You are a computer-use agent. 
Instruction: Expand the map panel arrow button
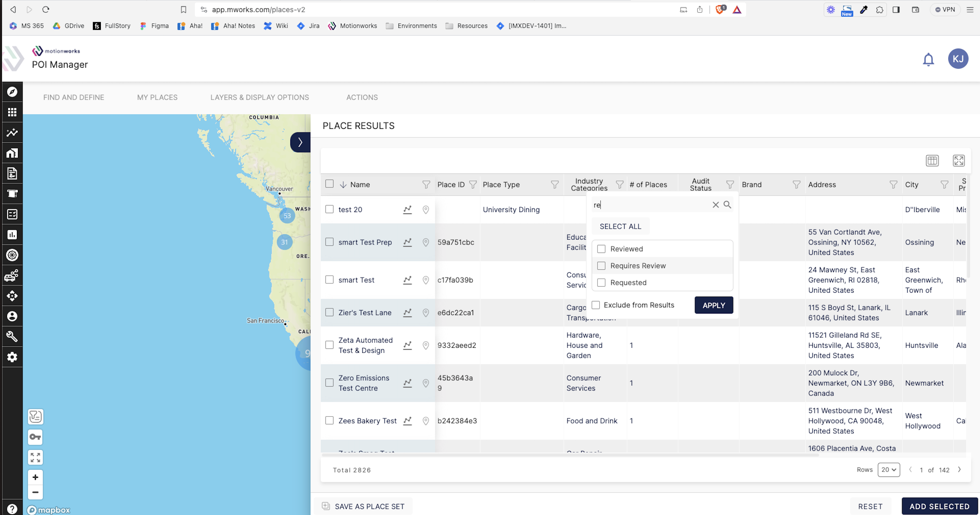pos(300,142)
